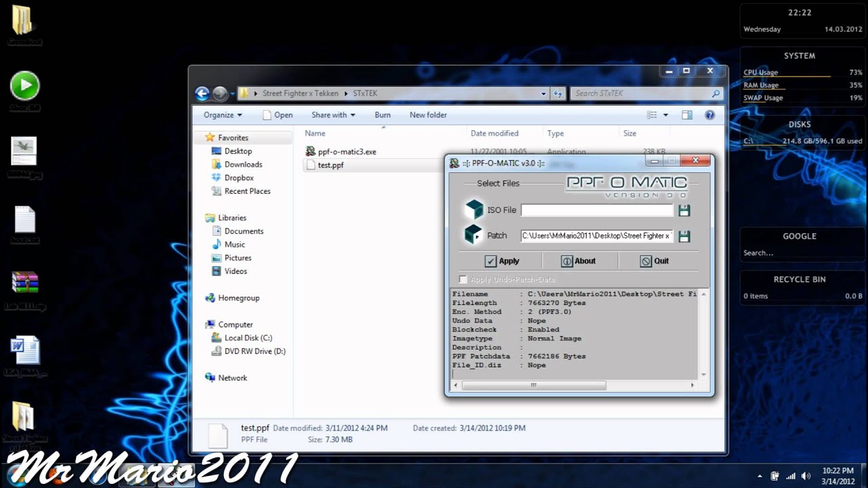Open the Music library
The height and width of the screenshot is (488, 868).
235,245
